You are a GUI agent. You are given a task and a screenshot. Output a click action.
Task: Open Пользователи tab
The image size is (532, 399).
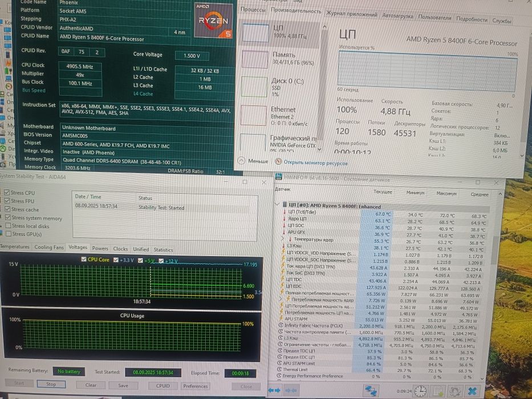tap(434, 17)
